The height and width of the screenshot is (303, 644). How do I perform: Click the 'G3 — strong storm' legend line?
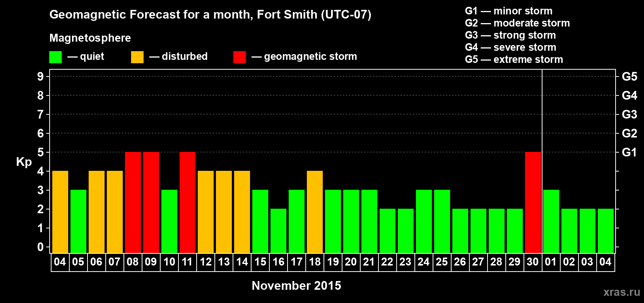(510, 35)
